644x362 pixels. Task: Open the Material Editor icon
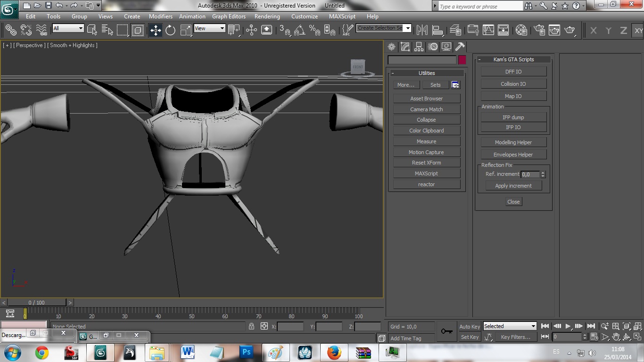[521, 30]
